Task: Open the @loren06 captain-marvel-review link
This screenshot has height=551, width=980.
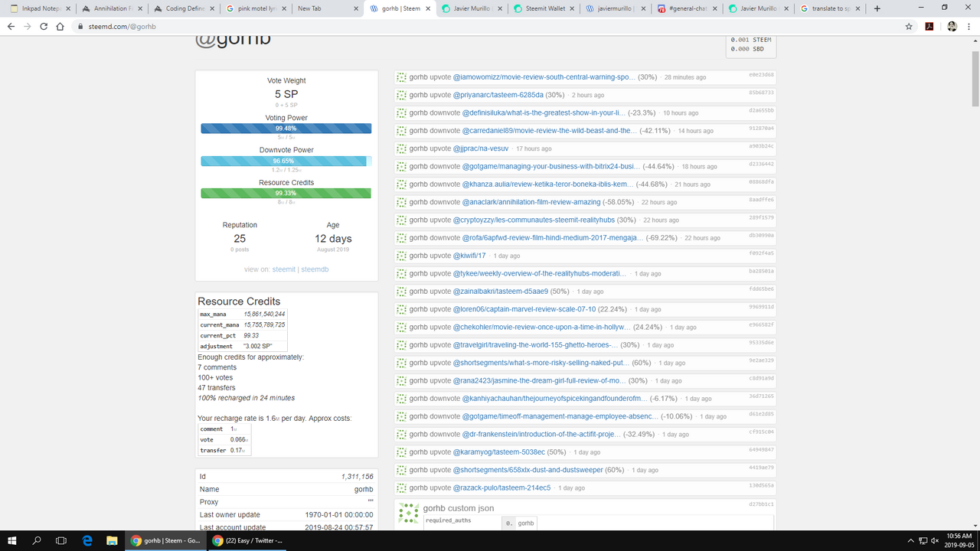Action: (x=524, y=309)
